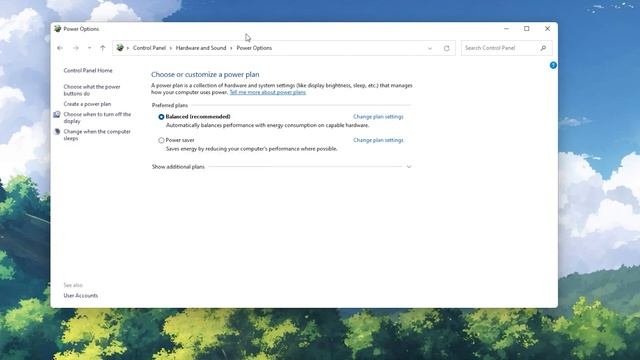Open User Accounts under See also

[81, 296]
